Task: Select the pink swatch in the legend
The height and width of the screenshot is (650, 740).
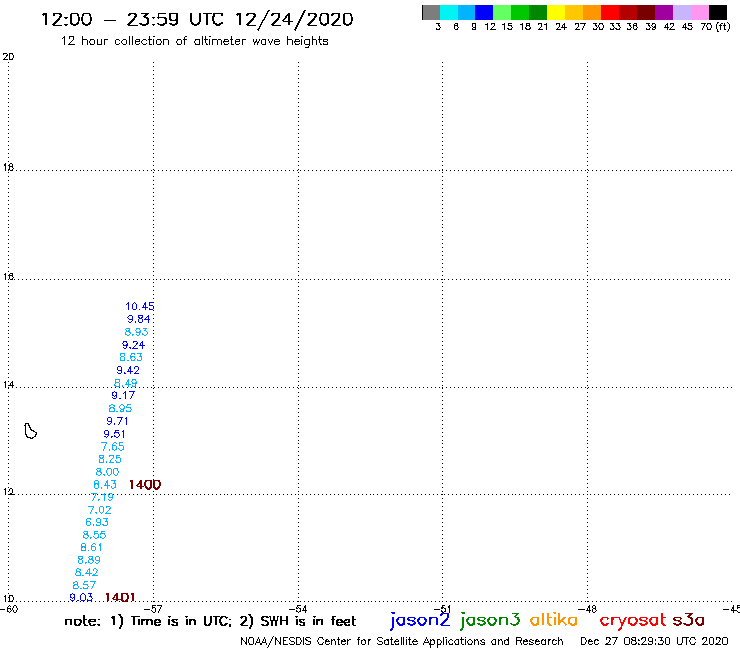Action: click(x=699, y=12)
